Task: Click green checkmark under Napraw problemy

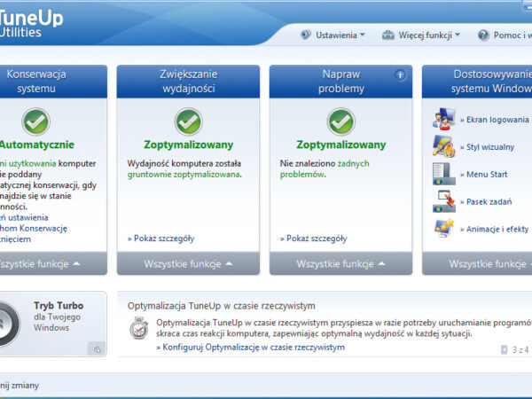Action: [x=341, y=121]
